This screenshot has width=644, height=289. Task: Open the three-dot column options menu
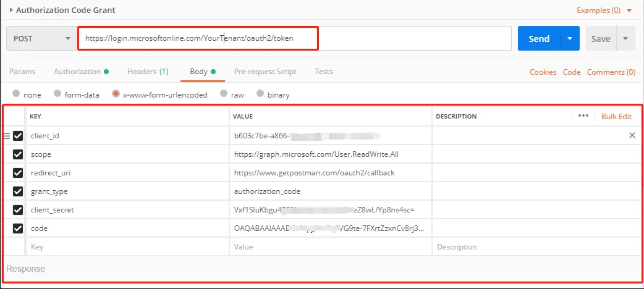pyautogui.click(x=583, y=116)
